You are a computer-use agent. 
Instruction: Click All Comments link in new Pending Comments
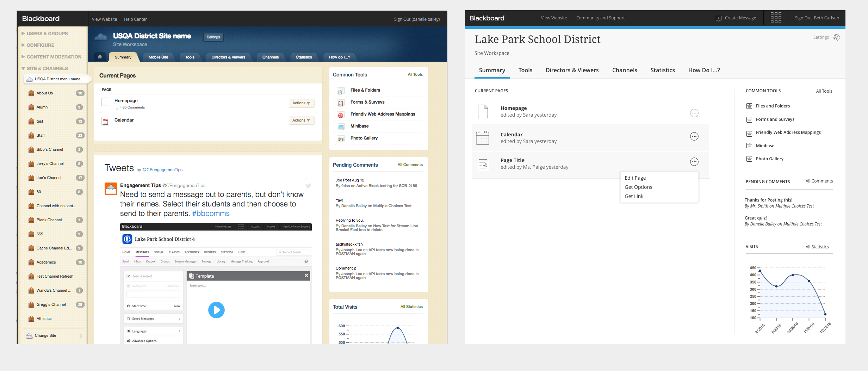click(819, 181)
